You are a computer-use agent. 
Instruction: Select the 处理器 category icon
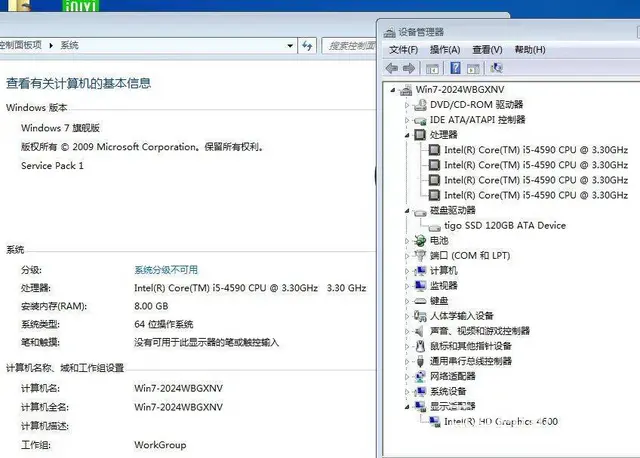[420, 135]
